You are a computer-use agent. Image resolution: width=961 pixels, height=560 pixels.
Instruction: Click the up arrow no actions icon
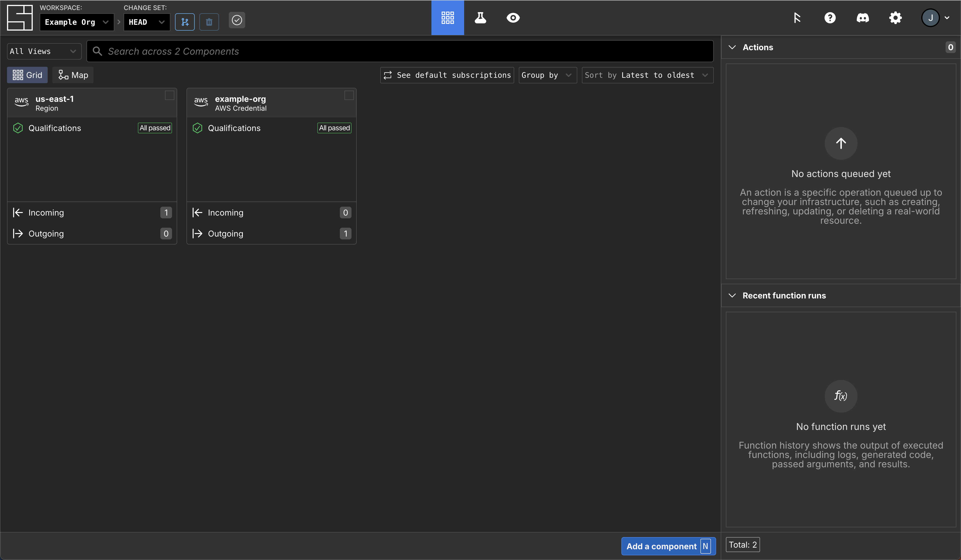(x=841, y=143)
